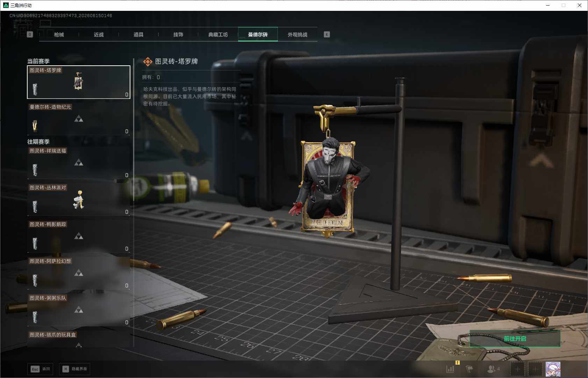This screenshot has width=588, height=378.
Task: Click the brick icon in 粥粥乐队 card
Action: 35,317
